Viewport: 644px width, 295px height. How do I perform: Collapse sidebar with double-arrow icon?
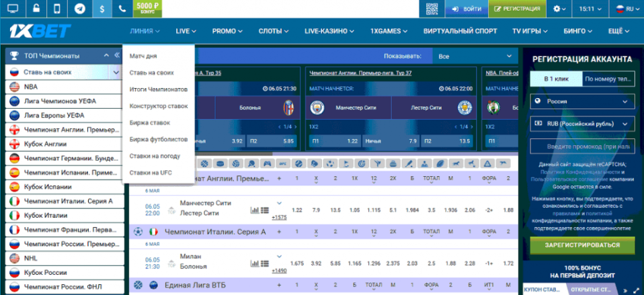click(x=106, y=56)
